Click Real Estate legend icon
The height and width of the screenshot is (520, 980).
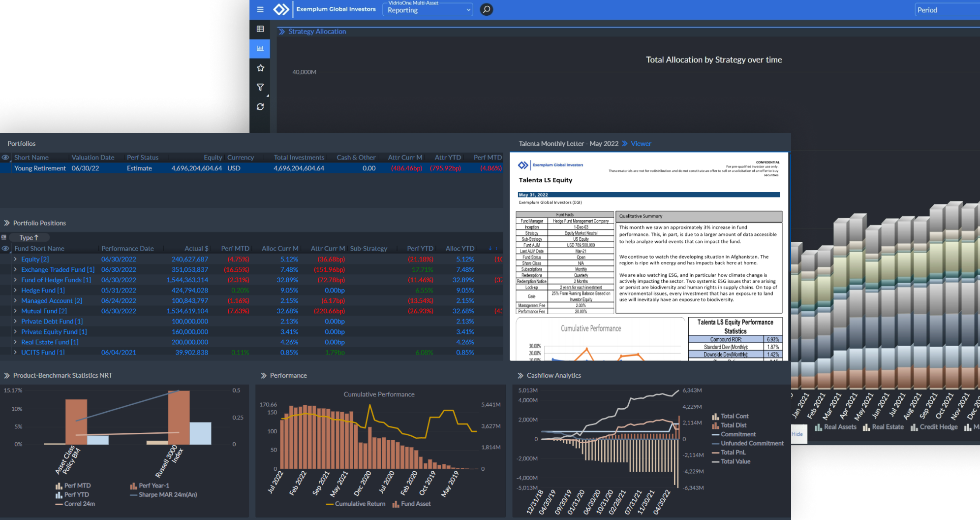[866, 427]
